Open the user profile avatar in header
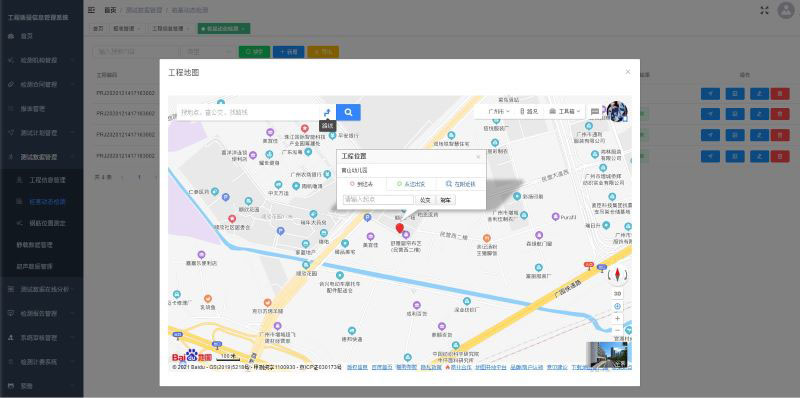Screen dimensions: 800x398 click(x=786, y=10)
